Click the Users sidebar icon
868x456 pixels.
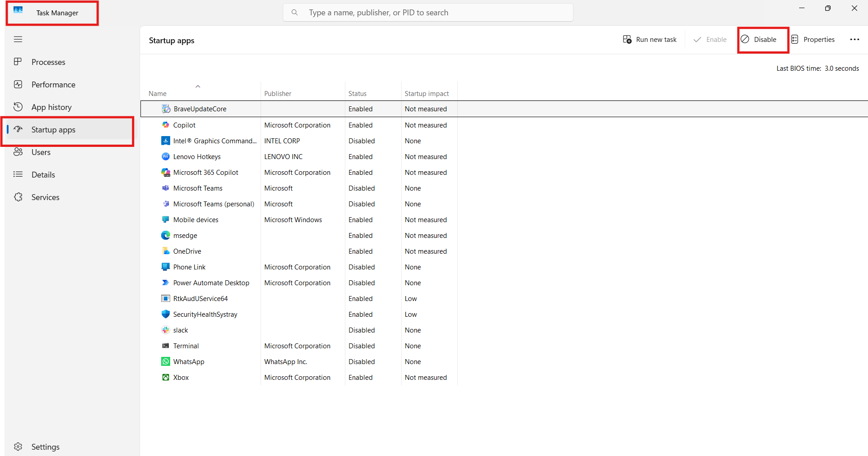18,152
